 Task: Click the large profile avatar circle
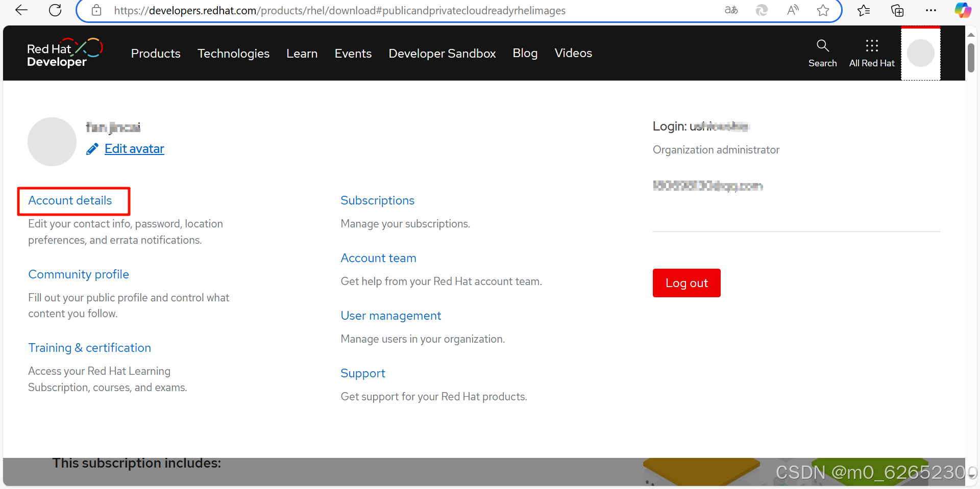pos(52,142)
